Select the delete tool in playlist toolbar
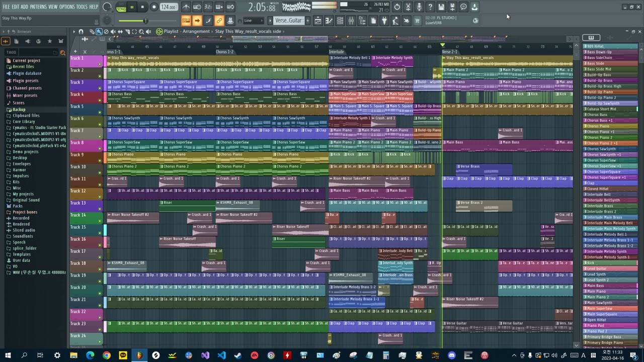The image size is (644, 362). click(106, 32)
